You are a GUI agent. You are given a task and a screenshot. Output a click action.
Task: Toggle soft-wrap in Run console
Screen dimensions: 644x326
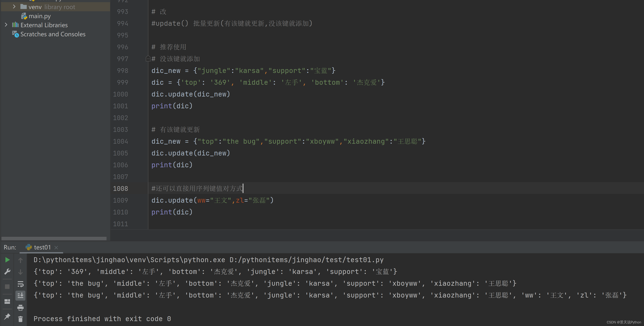(x=20, y=284)
